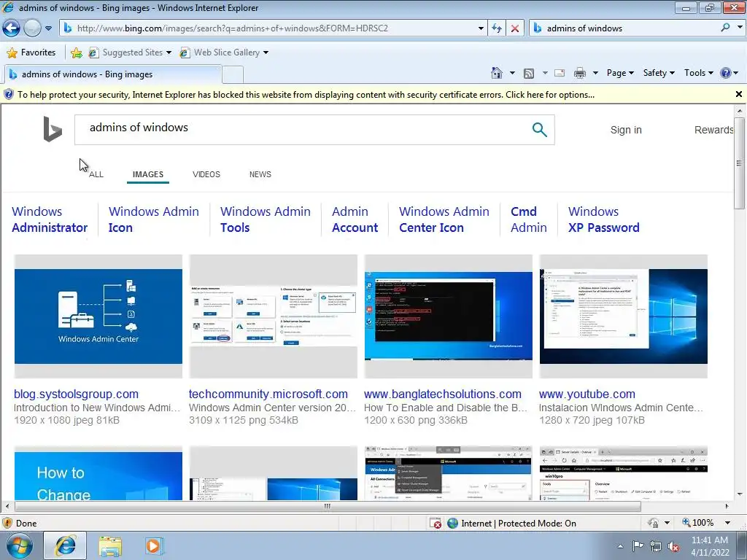The height and width of the screenshot is (560, 747).
Task: Click the Help question mark icon
Action: tap(726, 73)
